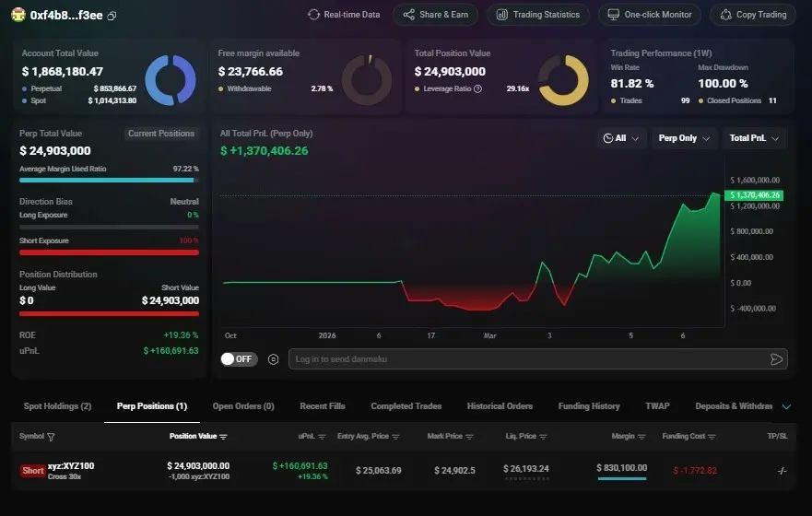812x516 pixels.
Task: Open the Total PnL dropdown
Action: click(755, 138)
